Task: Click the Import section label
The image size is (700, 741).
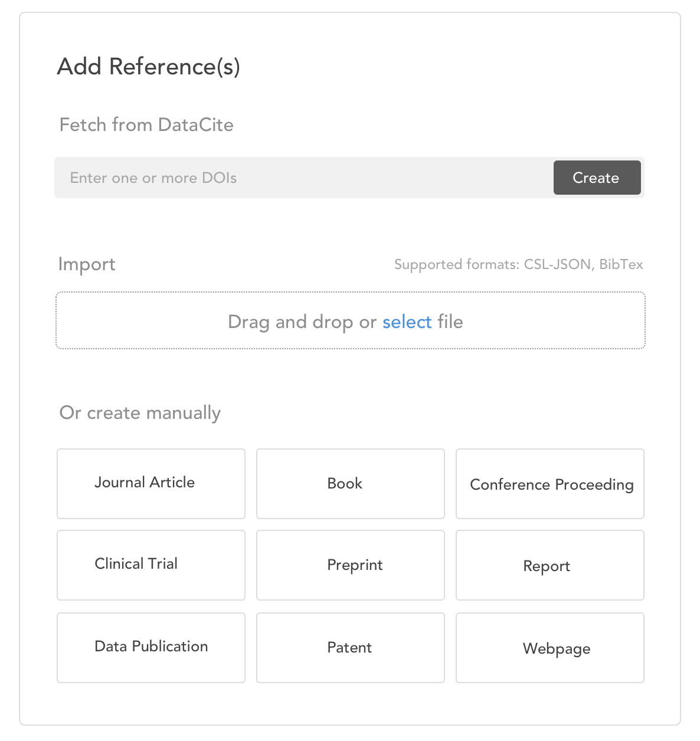Action: coord(87,264)
